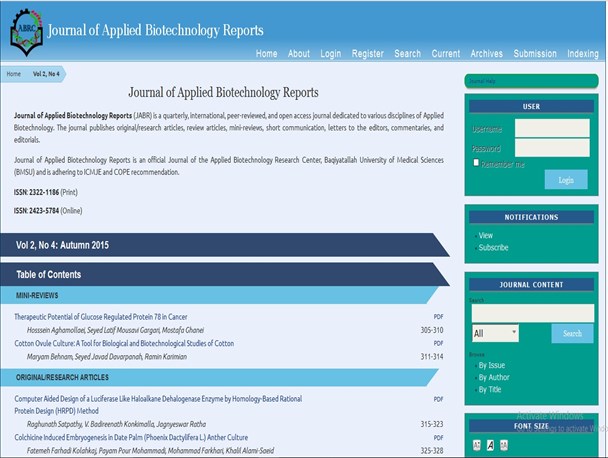Go to Login in navigation bar

point(330,54)
